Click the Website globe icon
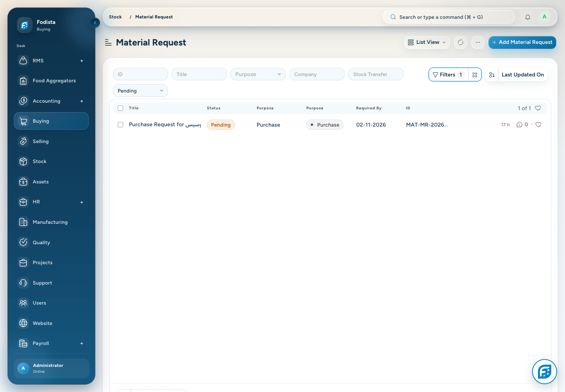Image resolution: width=565 pixels, height=392 pixels. pos(24,323)
